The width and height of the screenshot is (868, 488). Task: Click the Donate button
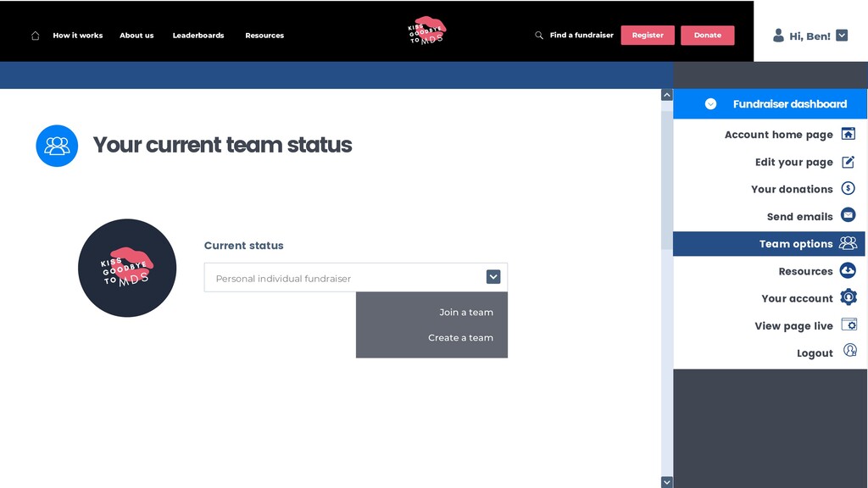pyautogui.click(x=708, y=35)
